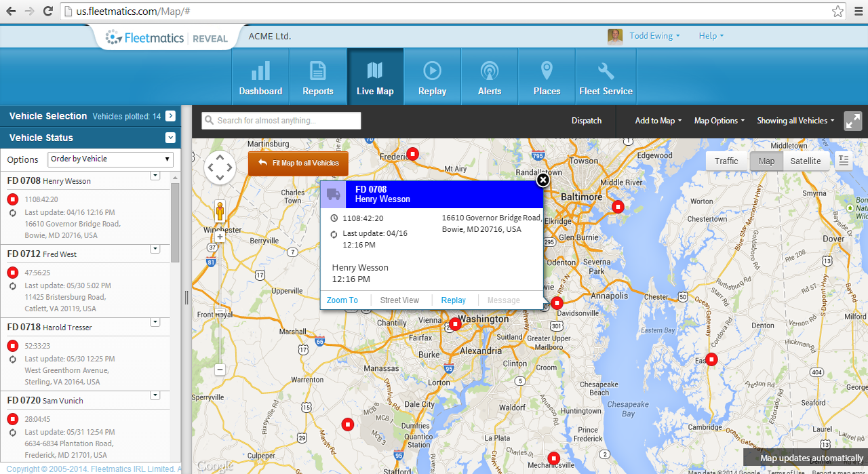Image resolution: width=868 pixels, height=474 pixels.
Task: Open the Help dropdown menu
Action: [711, 36]
